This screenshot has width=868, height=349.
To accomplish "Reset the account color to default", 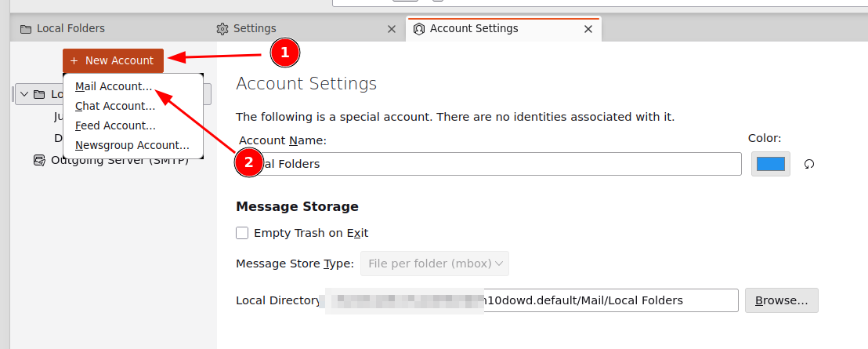I will click(x=809, y=164).
